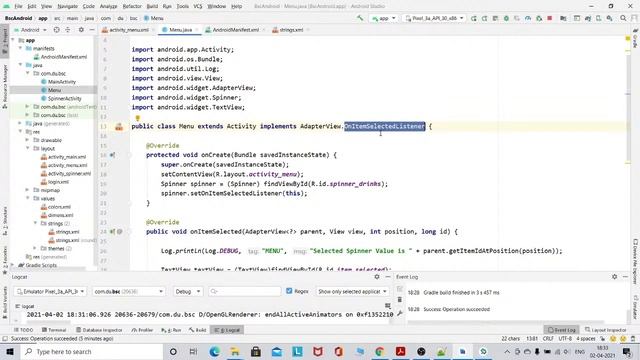Open the Project tool window side tab
The width and height of the screenshot is (640, 360).
[x=5, y=41]
